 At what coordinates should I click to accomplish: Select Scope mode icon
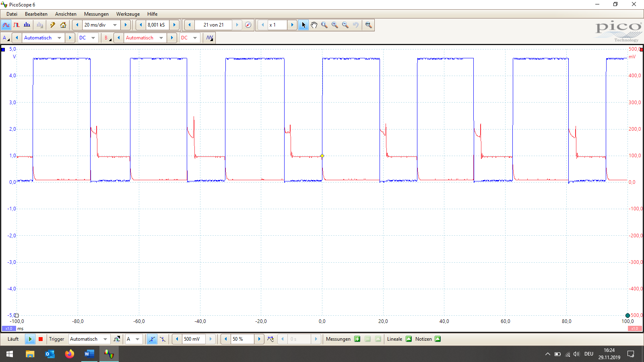pyautogui.click(x=6, y=25)
